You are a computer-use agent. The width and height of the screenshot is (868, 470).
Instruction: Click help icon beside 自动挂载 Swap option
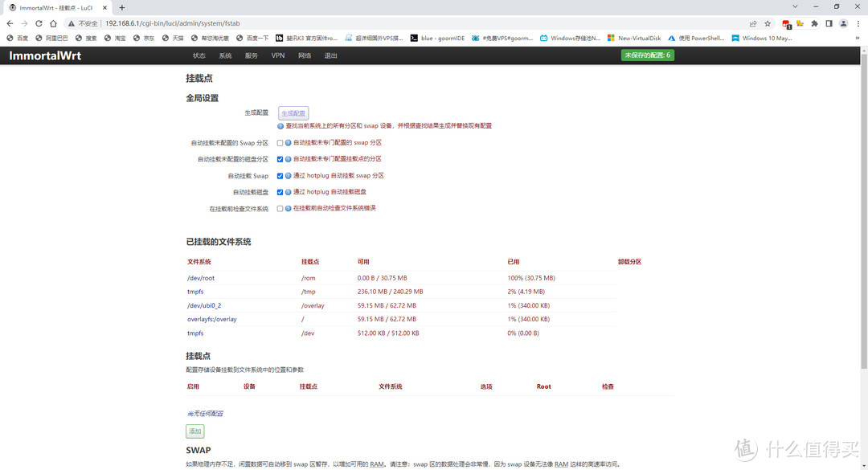(289, 176)
